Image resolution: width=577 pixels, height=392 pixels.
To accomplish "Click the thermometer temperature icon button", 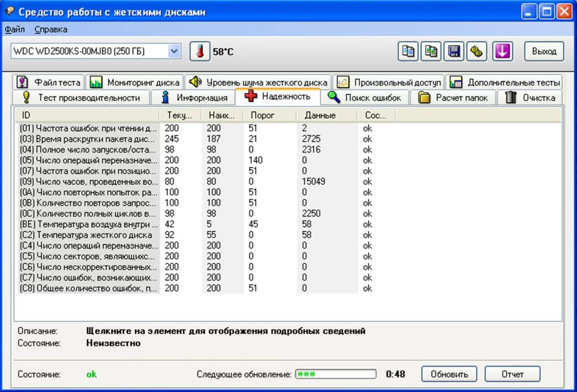I will (x=200, y=51).
